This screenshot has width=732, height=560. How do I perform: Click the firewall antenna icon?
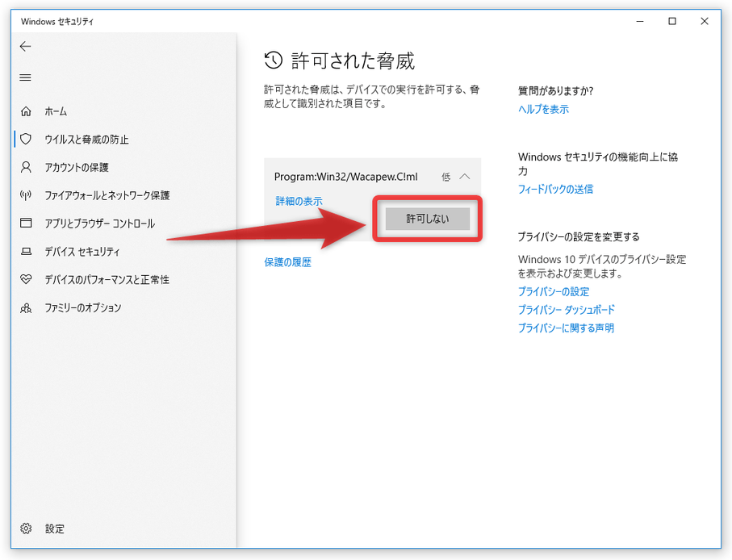pyautogui.click(x=26, y=195)
